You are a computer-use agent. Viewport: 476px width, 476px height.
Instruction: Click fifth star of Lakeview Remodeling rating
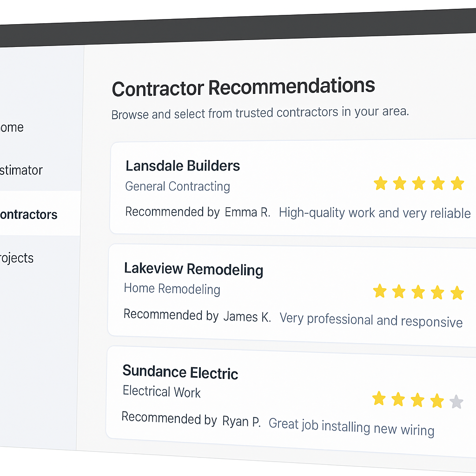(x=457, y=293)
